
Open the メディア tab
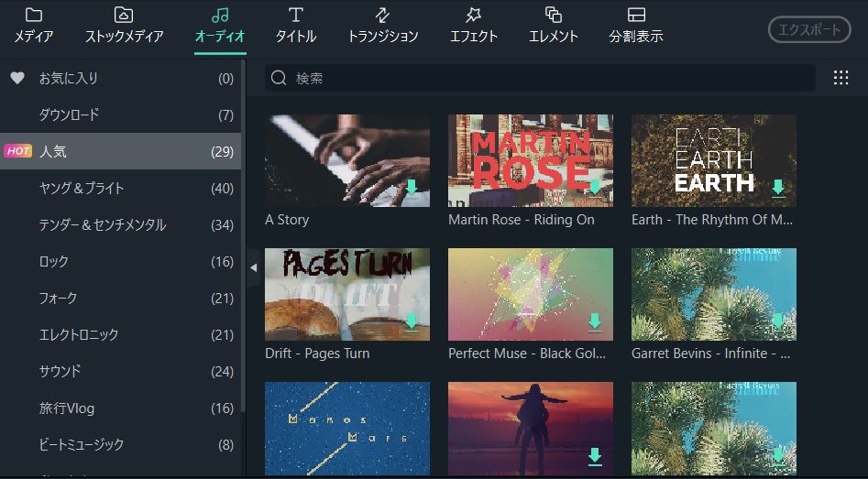pos(34,27)
